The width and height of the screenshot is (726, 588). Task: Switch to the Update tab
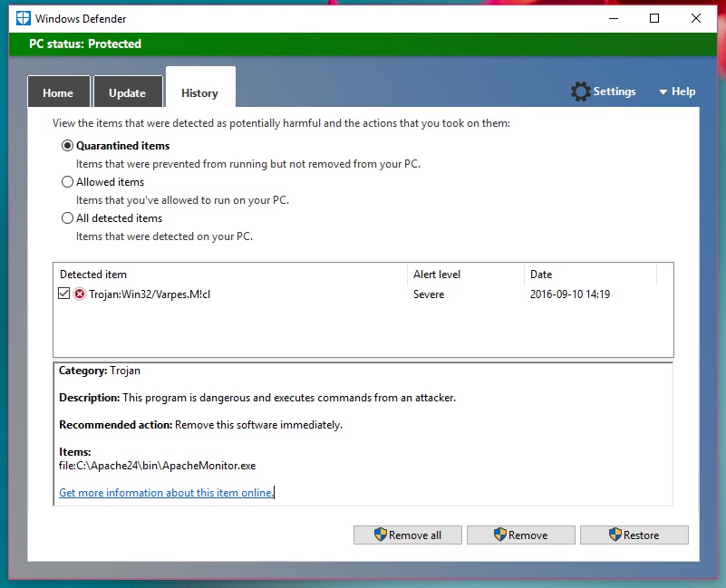click(128, 92)
